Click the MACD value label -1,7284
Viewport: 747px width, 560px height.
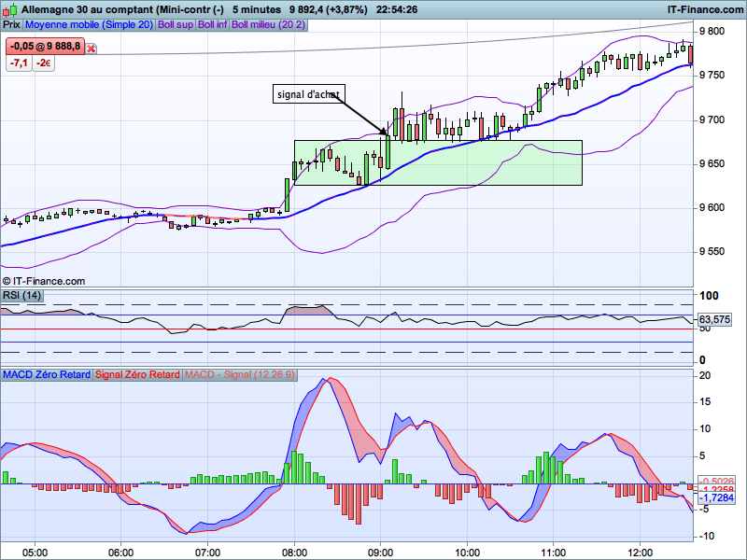718,498
